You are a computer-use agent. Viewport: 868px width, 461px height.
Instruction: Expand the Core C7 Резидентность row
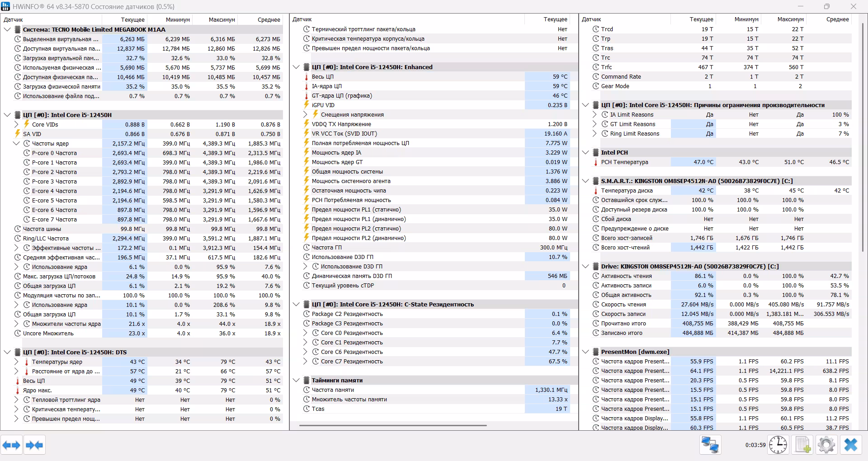pos(306,361)
